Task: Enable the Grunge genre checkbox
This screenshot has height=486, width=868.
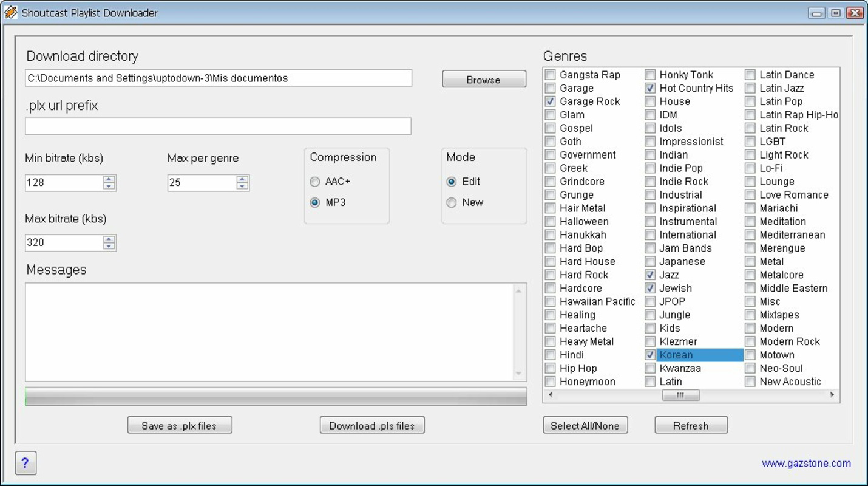Action: [x=550, y=195]
